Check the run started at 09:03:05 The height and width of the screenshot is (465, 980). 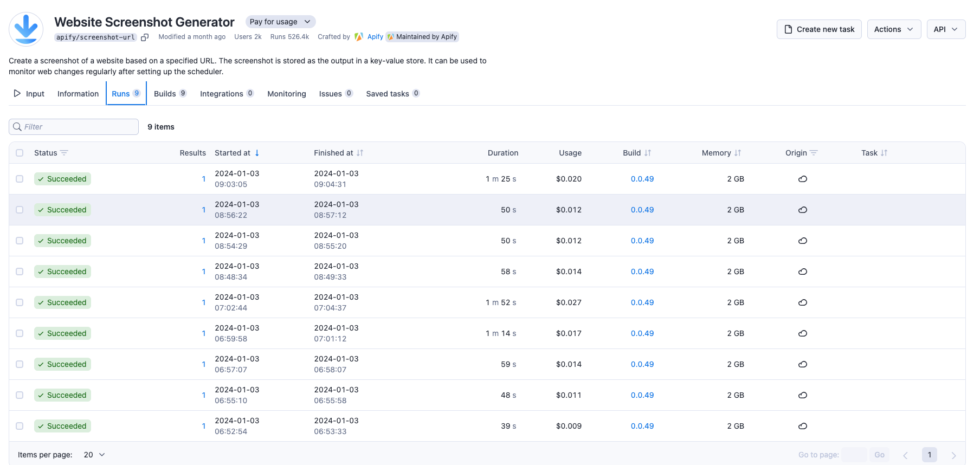tap(20, 179)
